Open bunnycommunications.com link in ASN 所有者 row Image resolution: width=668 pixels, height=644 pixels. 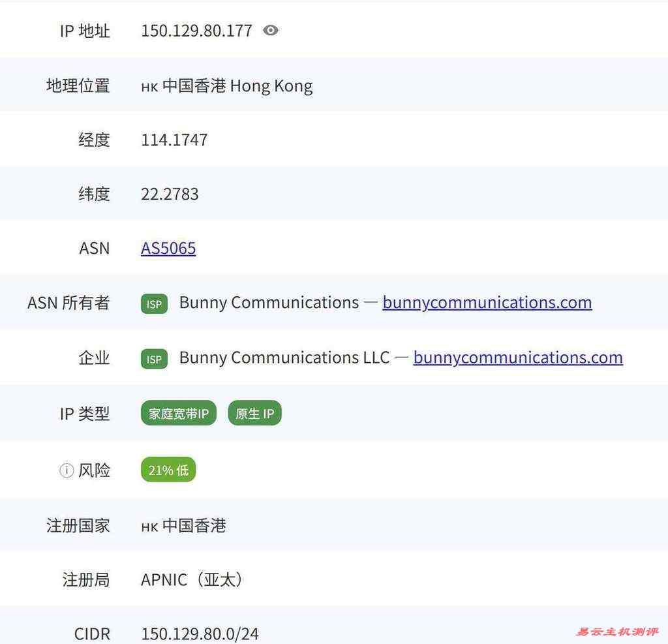(x=487, y=303)
